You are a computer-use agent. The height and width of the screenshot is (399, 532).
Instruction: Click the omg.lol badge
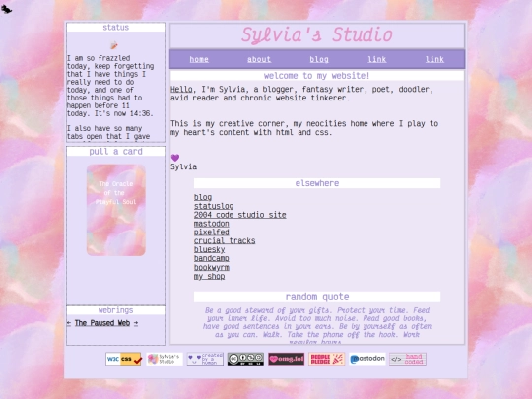point(286,359)
